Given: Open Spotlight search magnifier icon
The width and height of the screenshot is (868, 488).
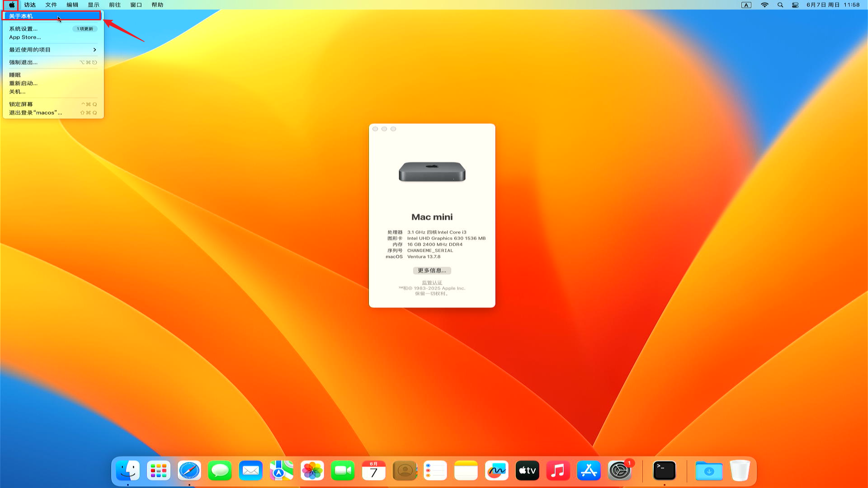Looking at the screenshot, I should pos(780,5).
